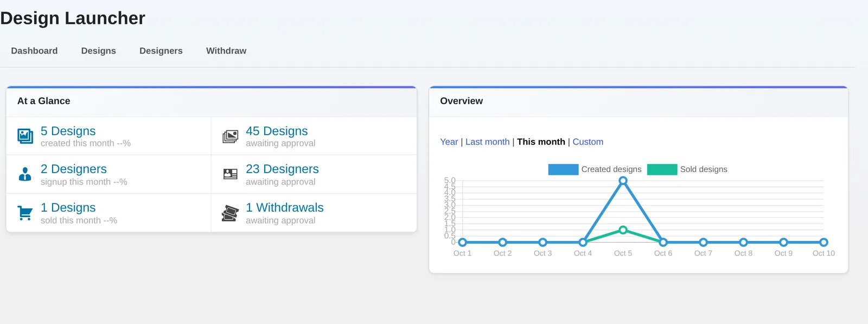Open the 1 Designs sold link
The height and width of the screenshot is (324, 868).
(68, 208)
